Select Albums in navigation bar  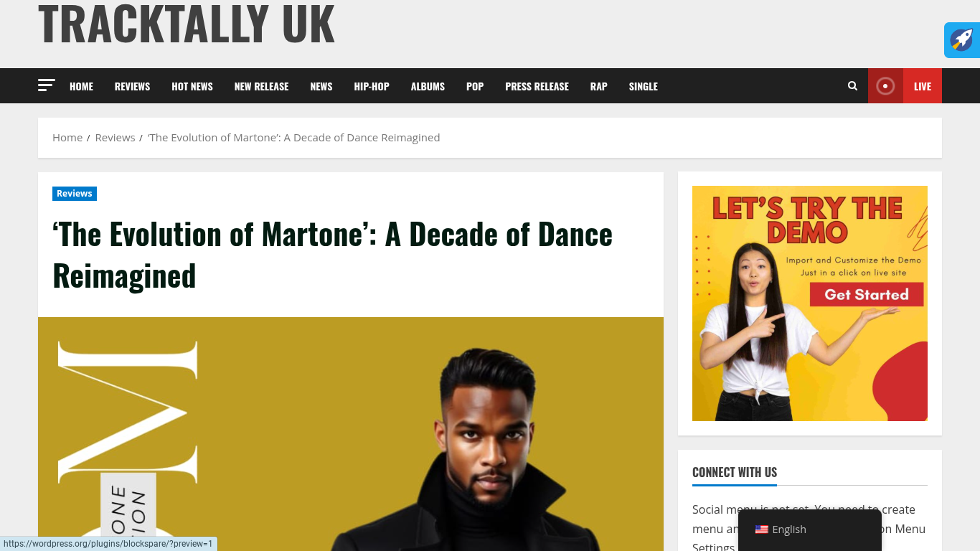pyautogui.click(x=428, y=86)
